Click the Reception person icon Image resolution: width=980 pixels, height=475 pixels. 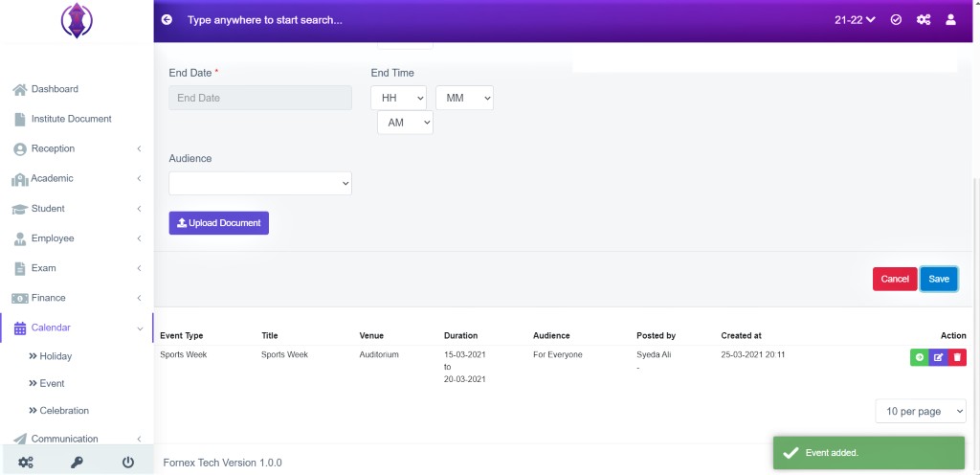pos(20,148)
